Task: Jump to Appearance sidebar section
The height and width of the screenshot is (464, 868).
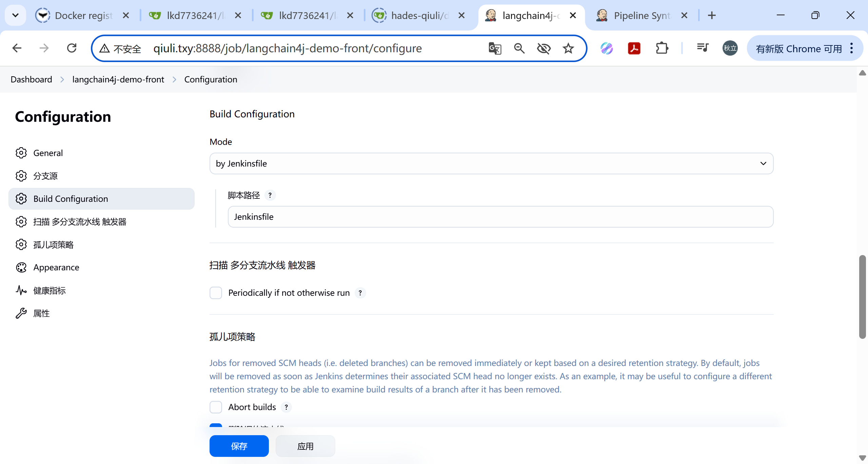Action: click(x=101, y=268)
